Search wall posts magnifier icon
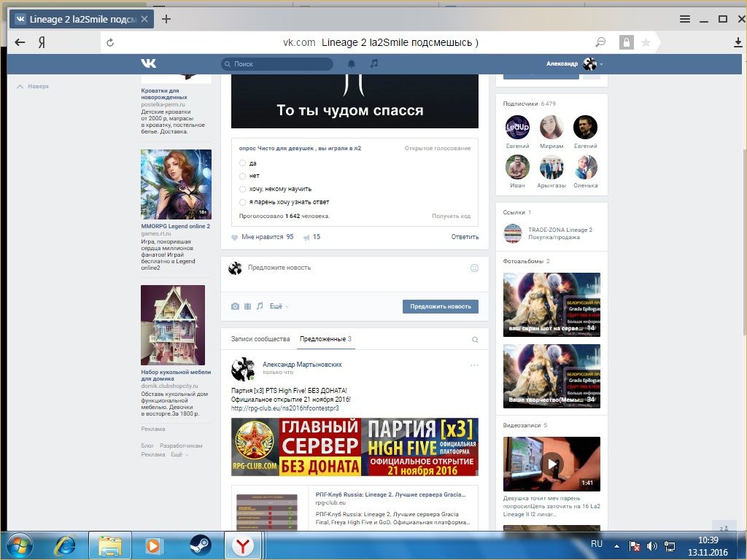The width and height of the screenshot is (747, 560). point(475,340)
